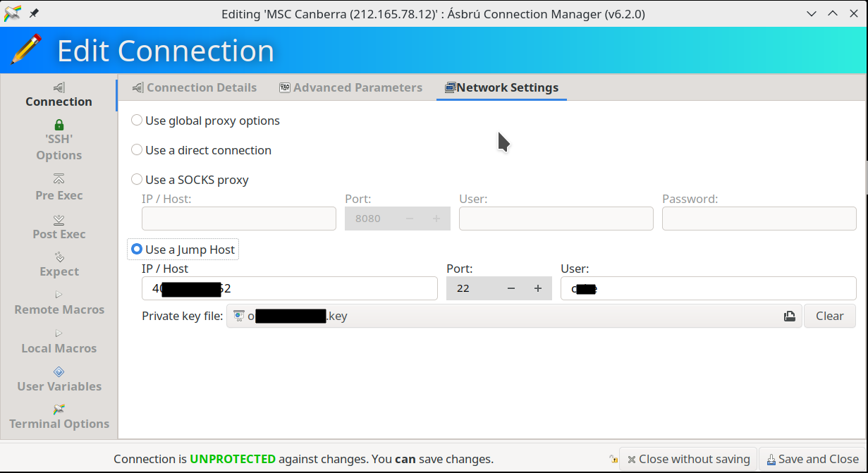Click the file browse icon in Private key field

click(x=790, y=316)
